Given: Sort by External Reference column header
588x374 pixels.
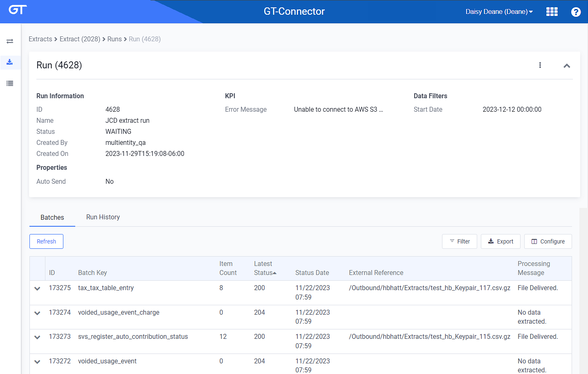Looking at the screenshot, I should [x=376, y=273].
